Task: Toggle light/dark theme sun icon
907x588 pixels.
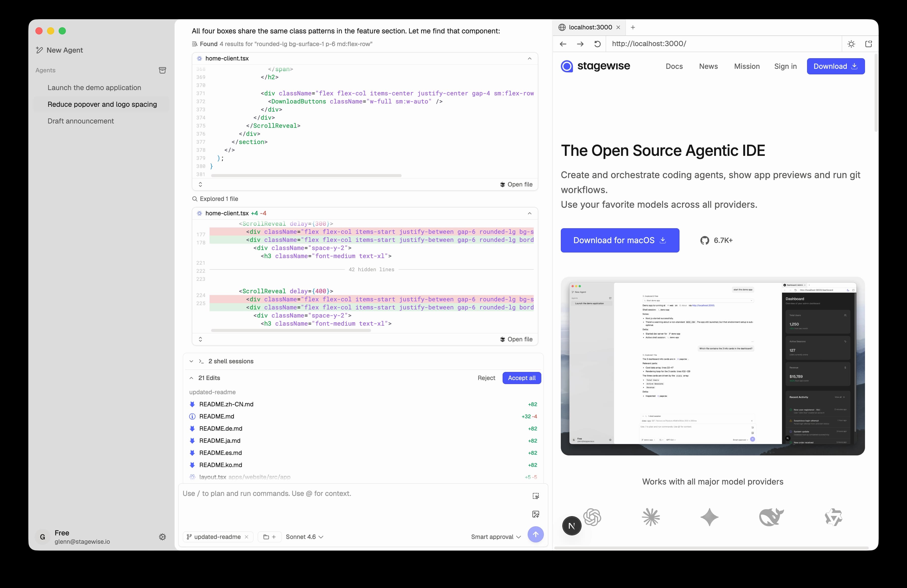Action: tap(851, 44)
